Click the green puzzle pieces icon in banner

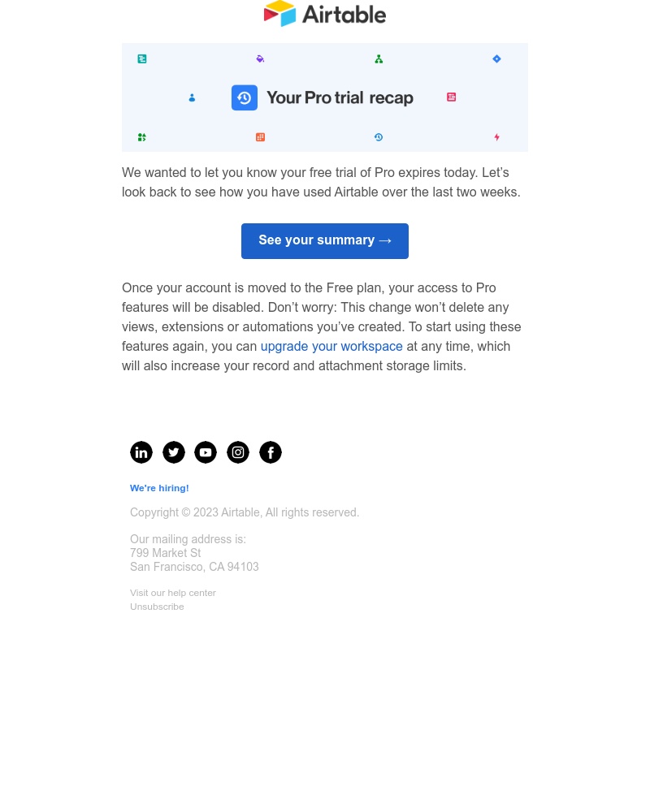(142, 136)
